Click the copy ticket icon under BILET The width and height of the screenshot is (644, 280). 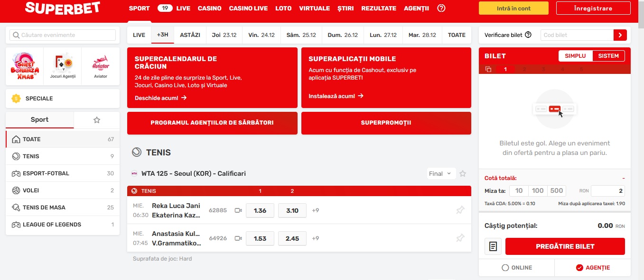[488, 69]
